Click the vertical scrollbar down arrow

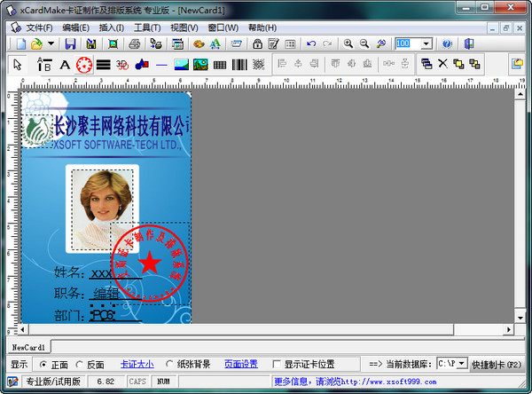click(x=520, y=318)
